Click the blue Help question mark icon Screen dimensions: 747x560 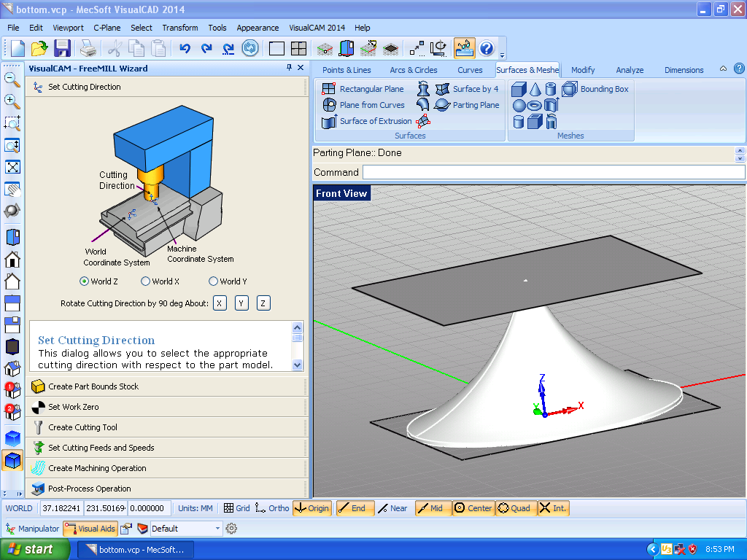point(487,48)
